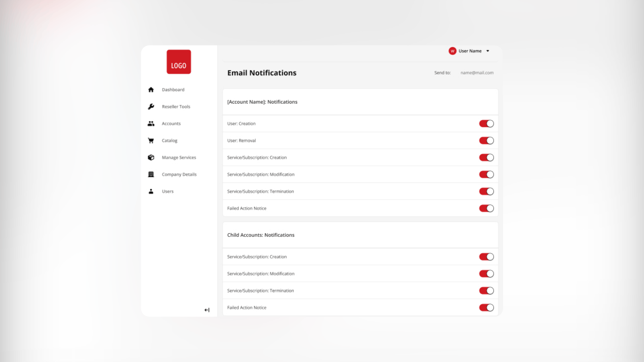
Task: Click the Send to email address field
Action: pyautogui.click(x=477, y=73)
